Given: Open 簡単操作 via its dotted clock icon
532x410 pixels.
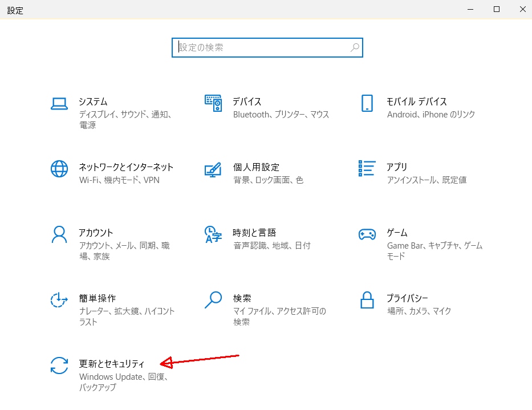Looking at the screenshot, I should point(59,299).
